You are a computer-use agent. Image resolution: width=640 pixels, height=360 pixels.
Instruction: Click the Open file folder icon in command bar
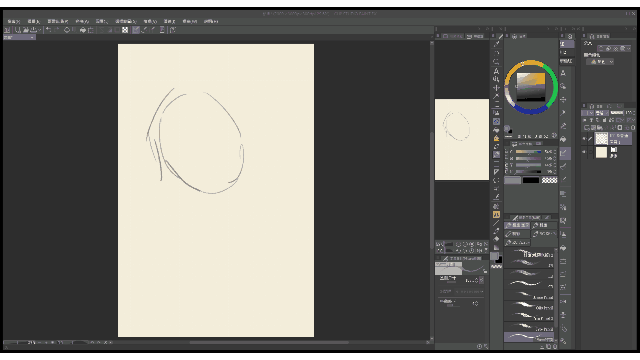tap(26, 30)
